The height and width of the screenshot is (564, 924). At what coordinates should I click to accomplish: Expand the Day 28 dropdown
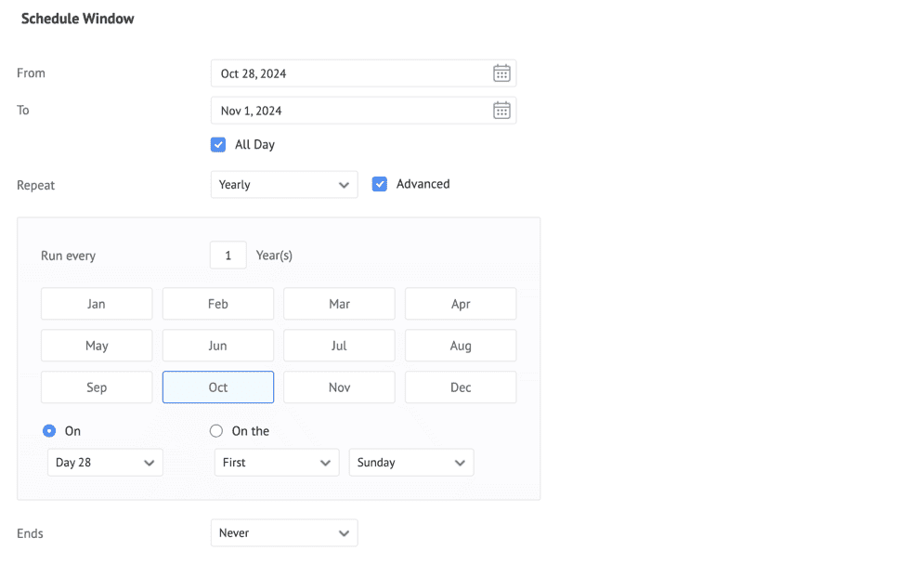tap(105, 463)
